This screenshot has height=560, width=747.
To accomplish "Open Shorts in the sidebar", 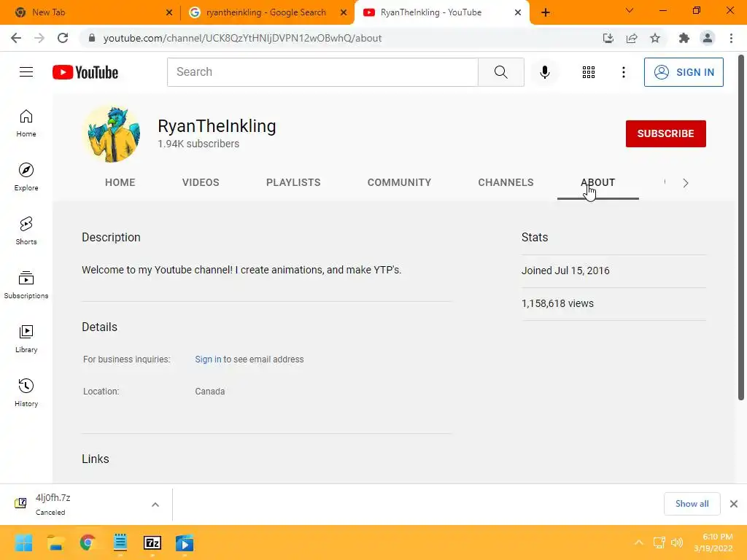I will pos(26,231).
